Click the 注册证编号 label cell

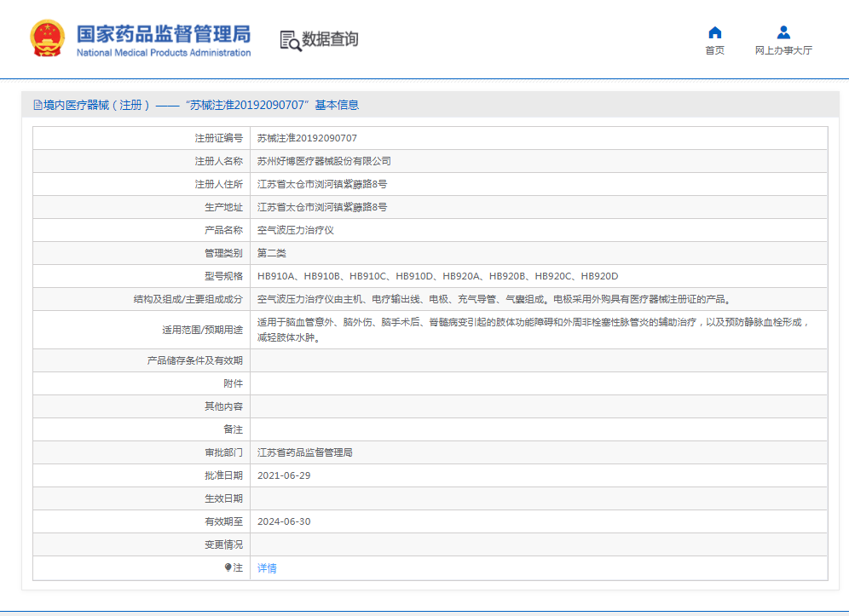coord(219,138)
